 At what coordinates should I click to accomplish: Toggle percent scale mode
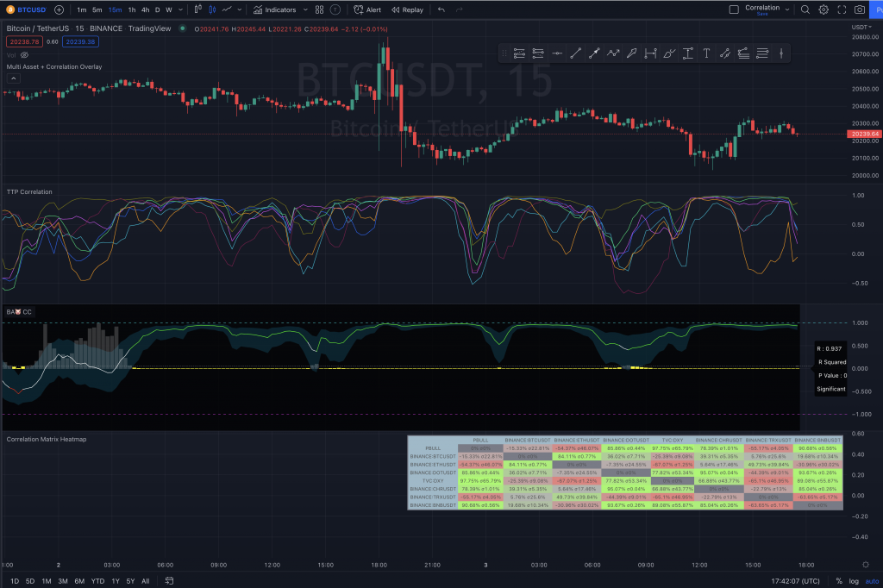[839, 581]
